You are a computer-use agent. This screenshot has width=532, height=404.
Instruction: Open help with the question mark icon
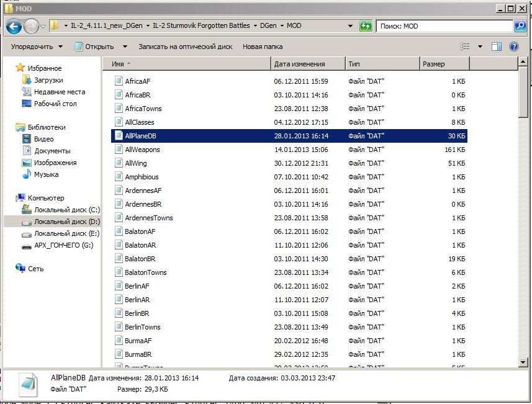point(513,47)
